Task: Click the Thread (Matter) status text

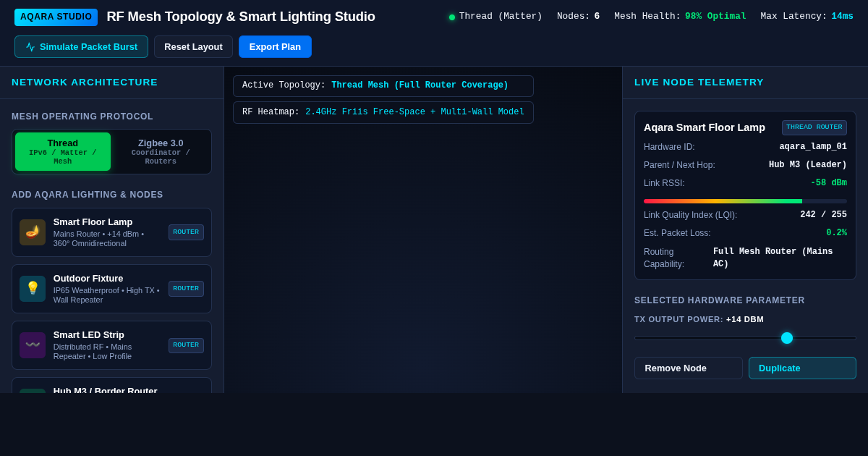Action: (501, 17)
